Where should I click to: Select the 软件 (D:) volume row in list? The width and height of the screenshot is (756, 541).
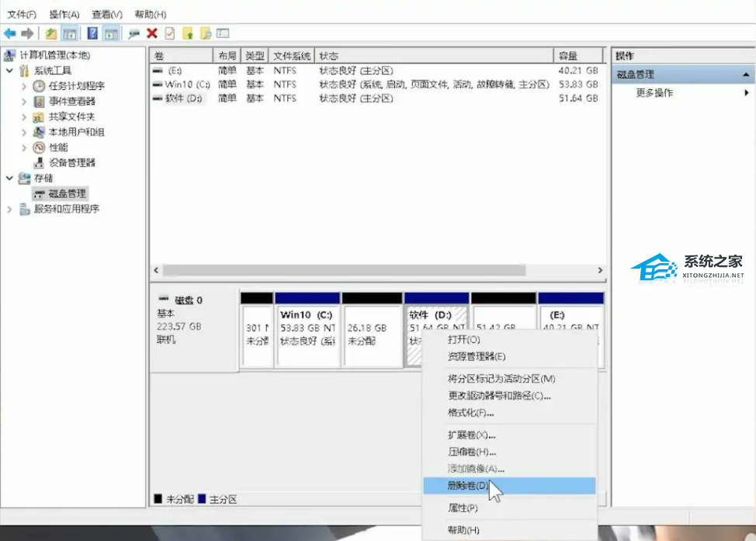[376, 99]
